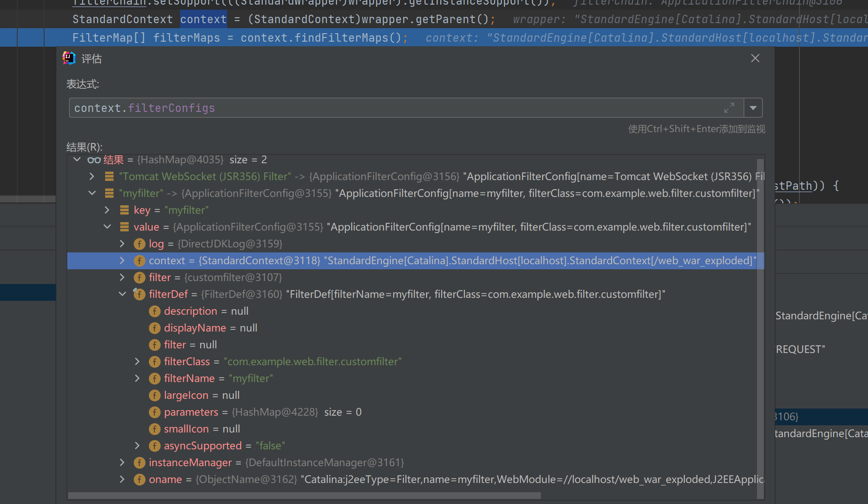Click the field icon next to parameters

[154, 412]
